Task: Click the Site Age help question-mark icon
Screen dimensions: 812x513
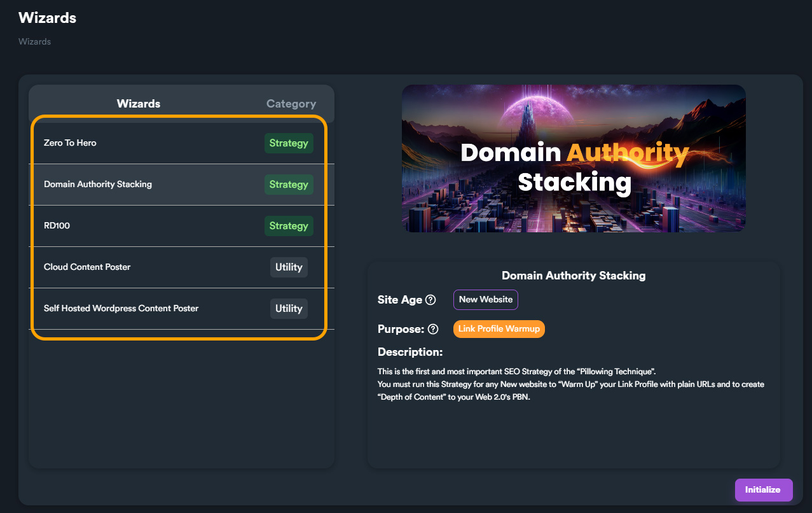Action: (430, 300)
